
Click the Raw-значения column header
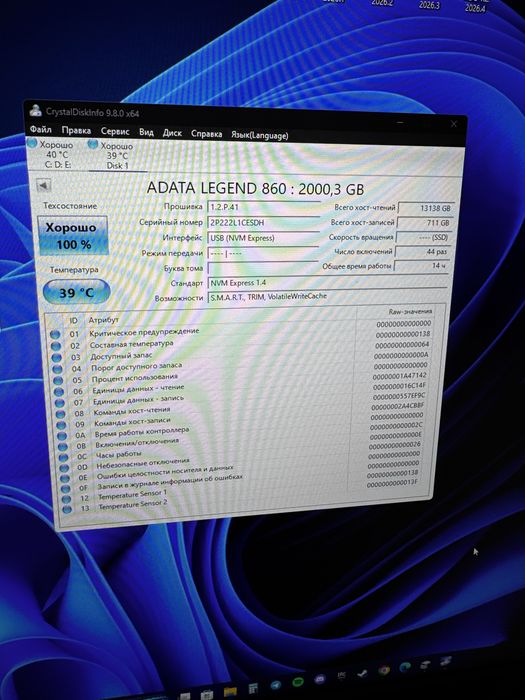pyautogui.click(x=410, y=312)
